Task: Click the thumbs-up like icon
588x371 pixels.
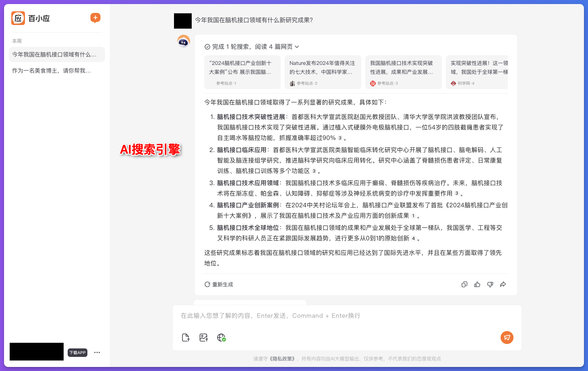Action: [x=477, y=284]
